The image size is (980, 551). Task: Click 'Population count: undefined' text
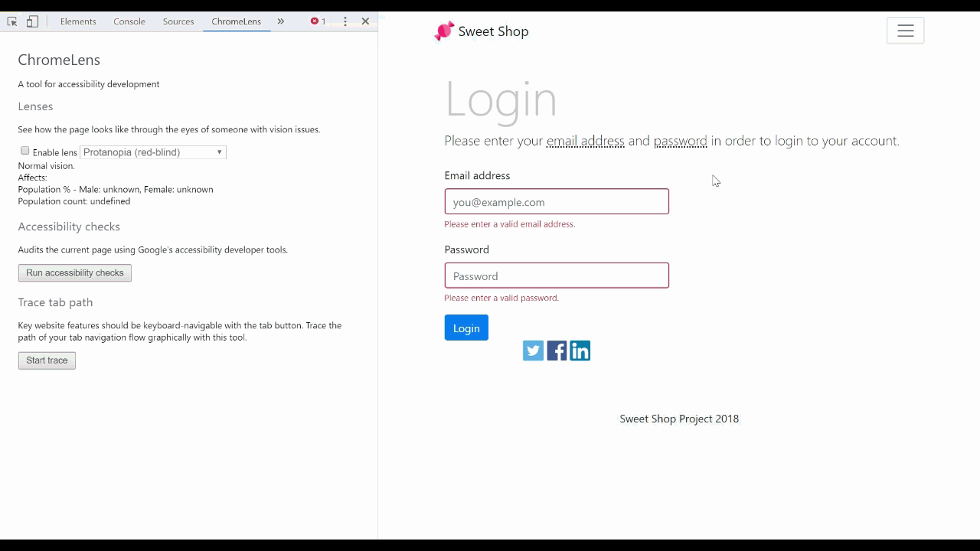[x=74, y=201]
